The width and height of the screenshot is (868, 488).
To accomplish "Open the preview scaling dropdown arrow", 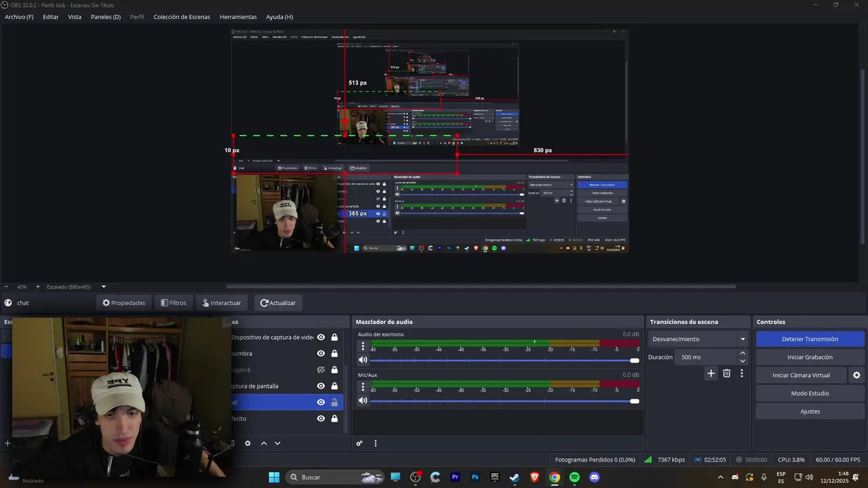I will tap(103, 287).
